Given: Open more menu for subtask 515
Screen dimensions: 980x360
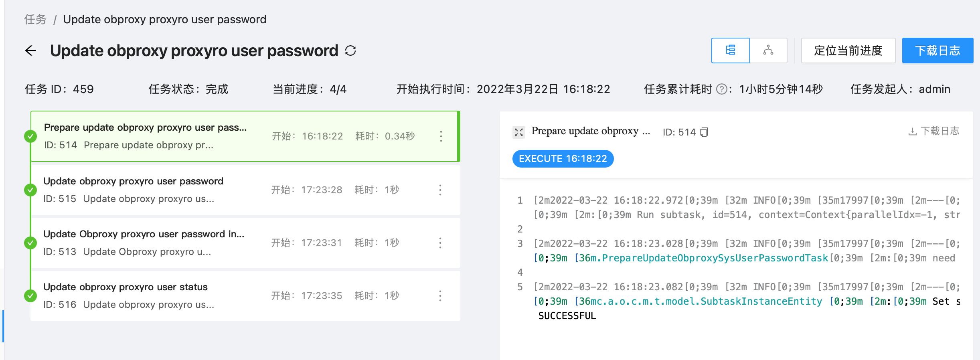Looking at the screenshot, I should [440, 190].
